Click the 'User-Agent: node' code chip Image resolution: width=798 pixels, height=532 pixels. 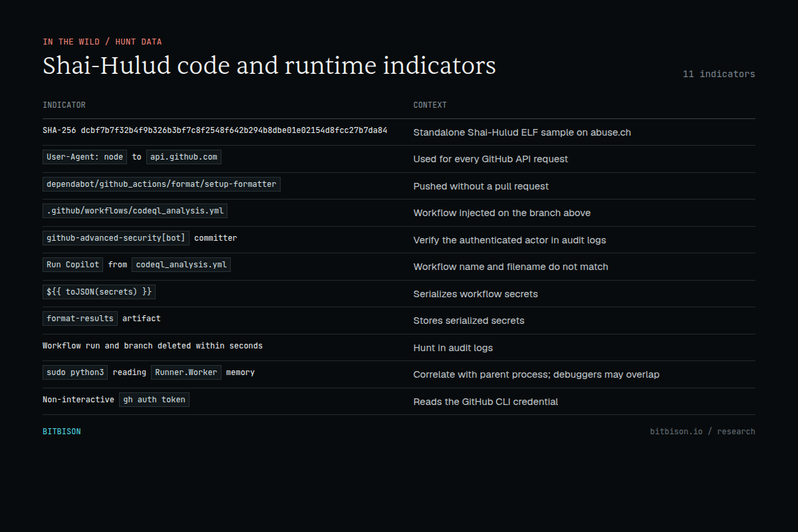click(x=85, y=157)
